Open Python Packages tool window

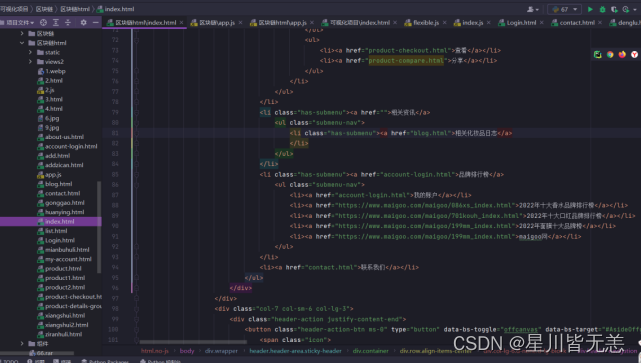click(x=105, y=361)
